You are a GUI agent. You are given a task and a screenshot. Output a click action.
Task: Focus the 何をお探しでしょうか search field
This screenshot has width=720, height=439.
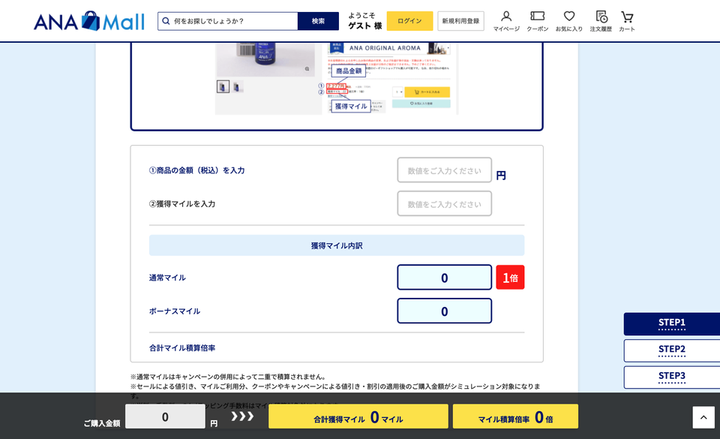pos(228,21)
